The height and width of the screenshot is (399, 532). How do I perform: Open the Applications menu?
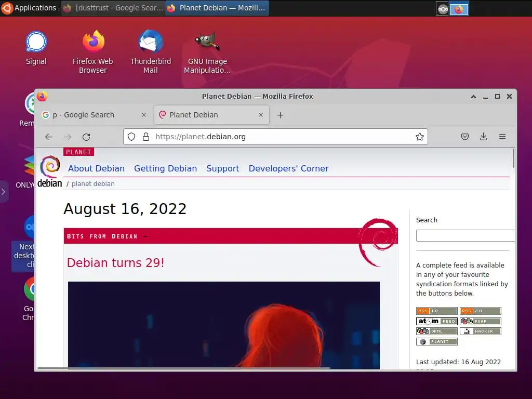tap(30, 8)
